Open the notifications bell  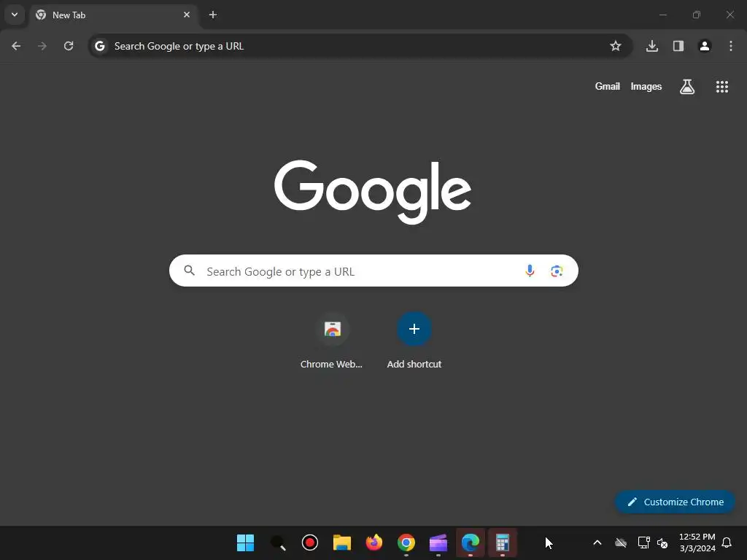(727, 542)
